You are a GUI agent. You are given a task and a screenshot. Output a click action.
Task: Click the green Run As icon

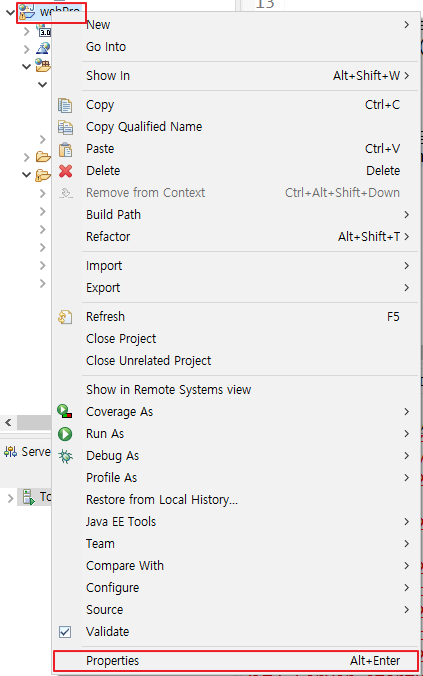pos(65,434)
